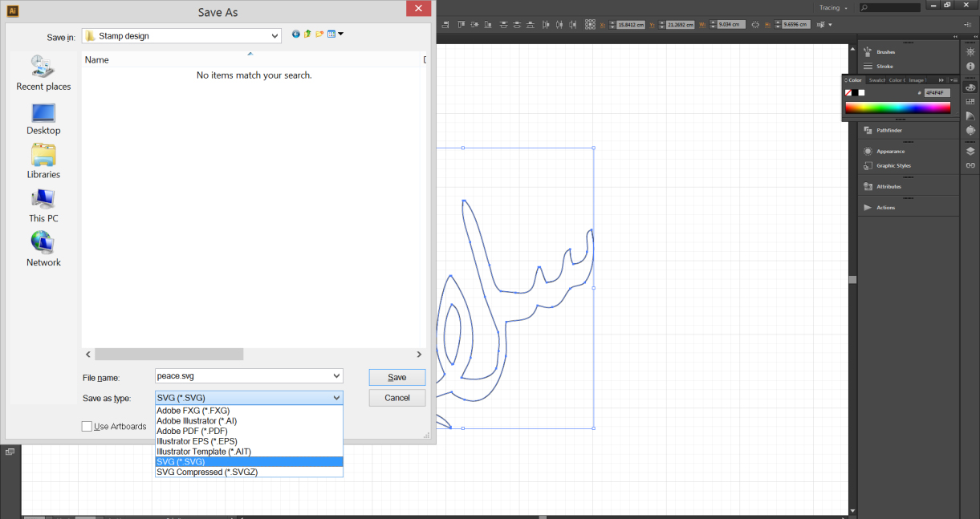Choose Illustrator EPS (*.EPS) file type

pyautogui.click(x=249, y=441)
